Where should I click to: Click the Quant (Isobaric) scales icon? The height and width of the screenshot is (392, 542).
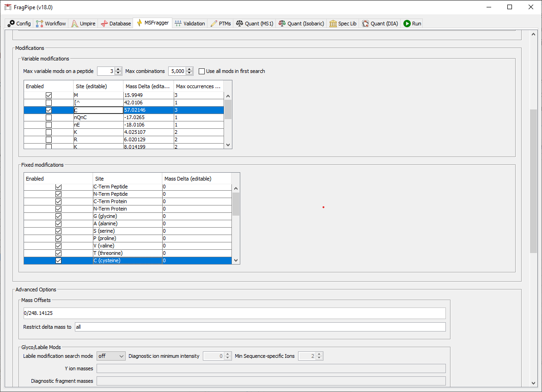(x=282, y=24)
